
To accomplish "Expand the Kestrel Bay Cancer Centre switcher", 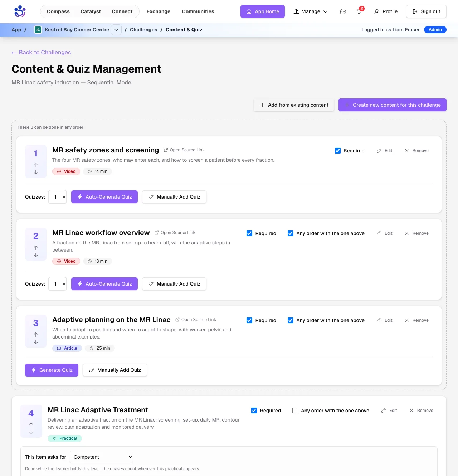I will tap(116, 30).
